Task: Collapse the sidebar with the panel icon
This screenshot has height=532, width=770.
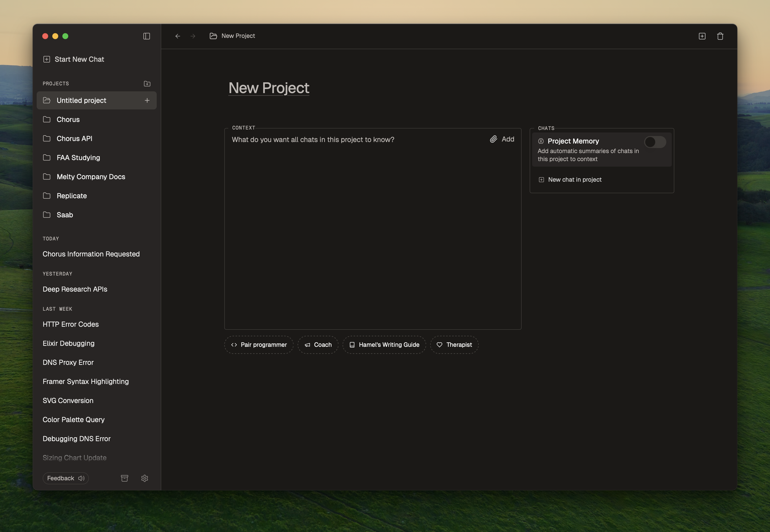Action: pos(146,36)
